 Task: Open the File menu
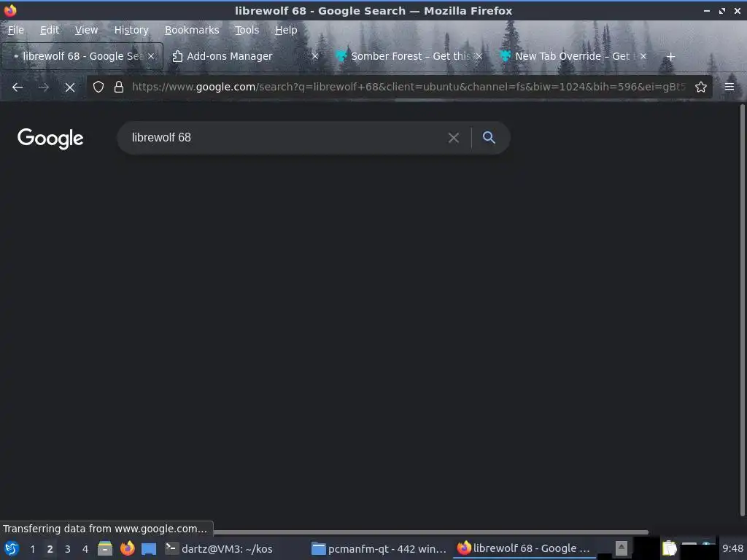(x=16, y=30)
